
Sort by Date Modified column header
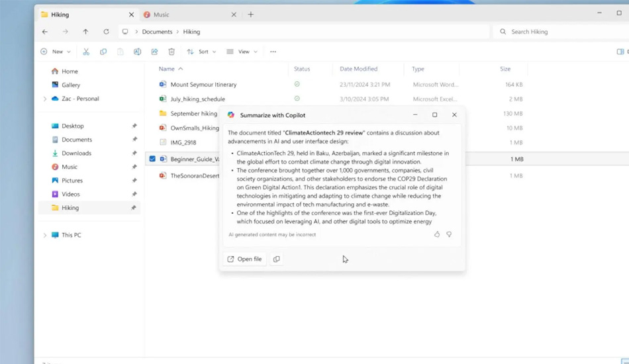click(359, 69)
